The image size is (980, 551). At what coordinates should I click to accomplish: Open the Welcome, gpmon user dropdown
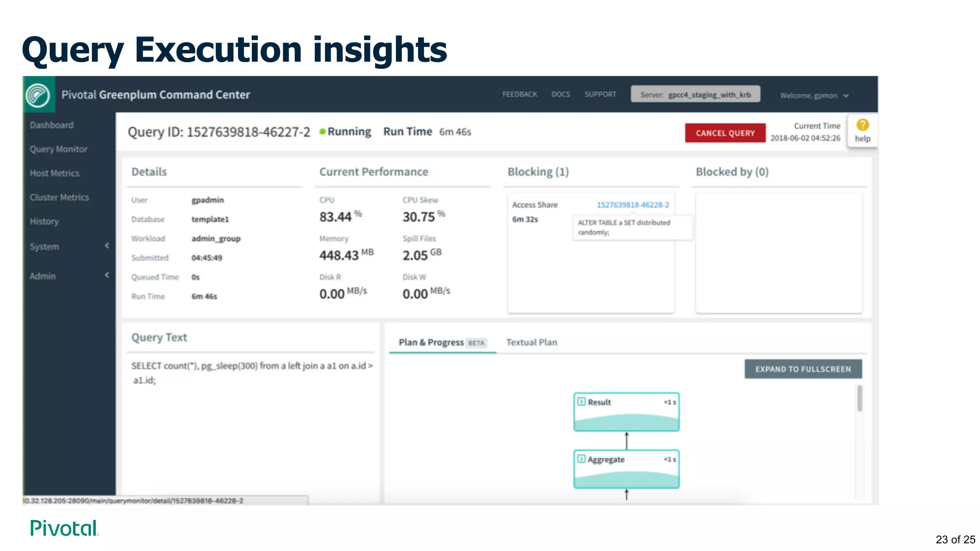(814, 95)
